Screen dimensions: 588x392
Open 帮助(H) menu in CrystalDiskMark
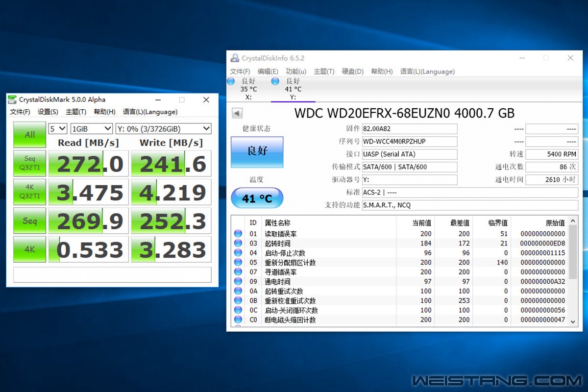click(x=104, y=112)
